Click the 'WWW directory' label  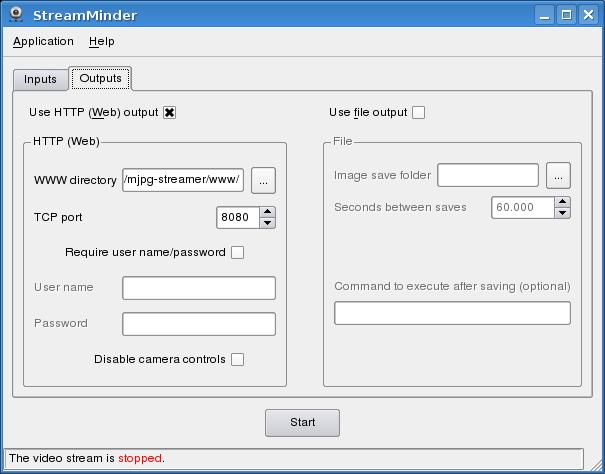tap(75, 180)
